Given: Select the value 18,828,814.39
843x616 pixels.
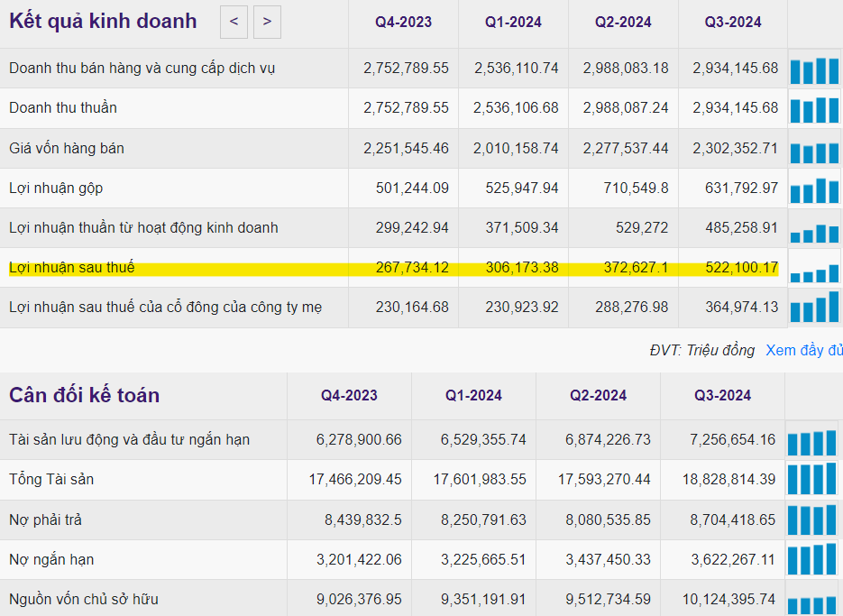Looking at the screenshot, I should coord(729,479).
